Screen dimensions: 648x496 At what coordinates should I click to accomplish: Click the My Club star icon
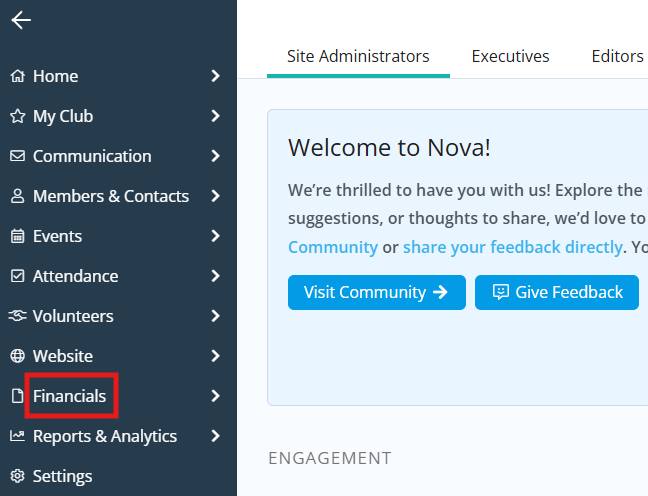pyautogui.click(x=17, y=116)
